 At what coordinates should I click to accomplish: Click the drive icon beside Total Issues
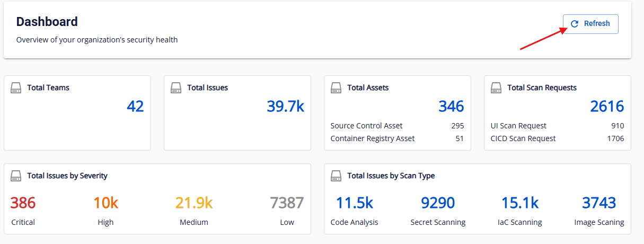pos(176,88)
